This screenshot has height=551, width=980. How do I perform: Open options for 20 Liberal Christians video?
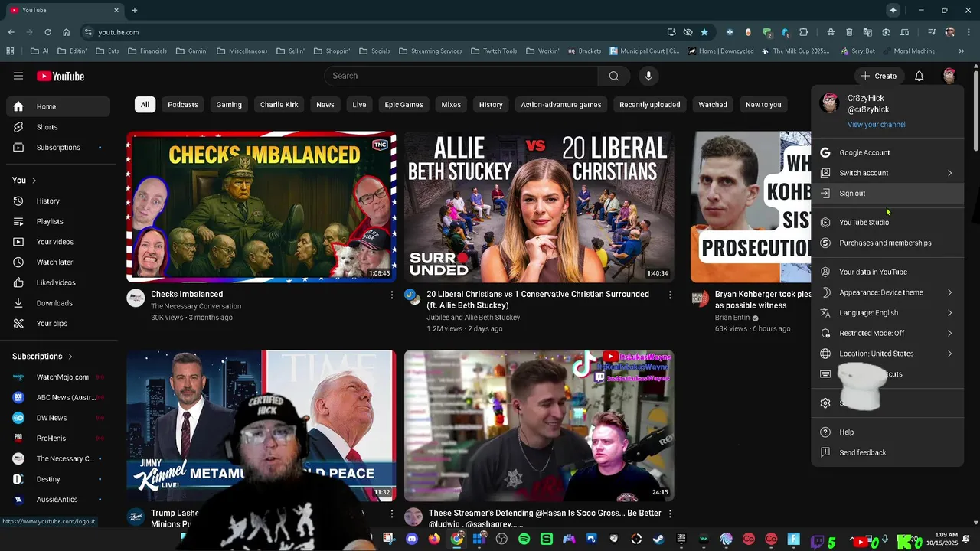pos(670,295)
